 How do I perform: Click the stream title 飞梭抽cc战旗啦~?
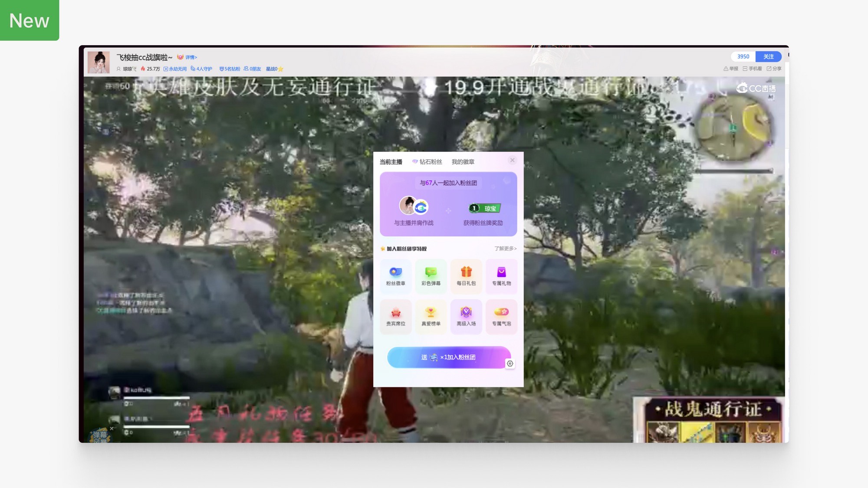point(145,57)
